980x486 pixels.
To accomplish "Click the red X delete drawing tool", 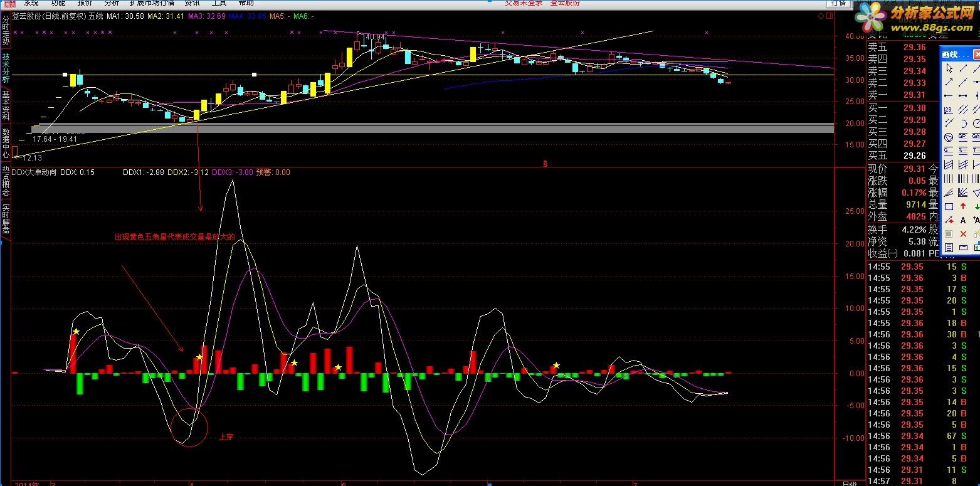I will pyautogui.click(x=963, y=233).
